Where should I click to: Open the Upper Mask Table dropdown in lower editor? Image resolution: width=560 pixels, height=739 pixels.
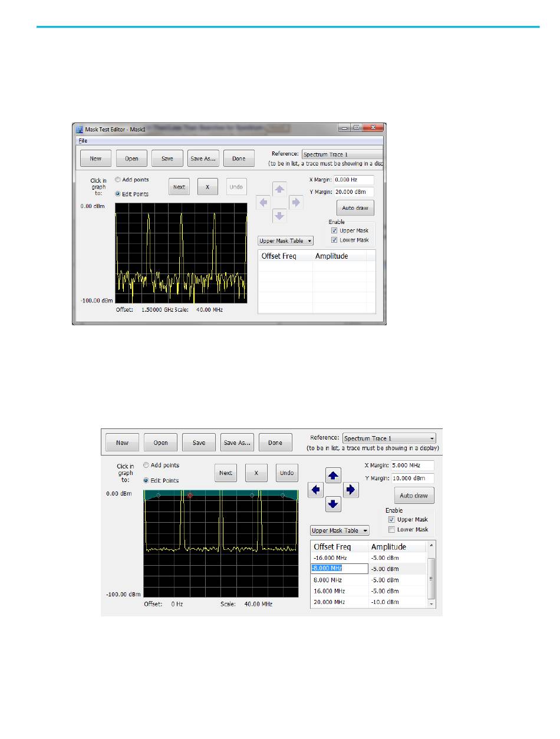(340, 530)
